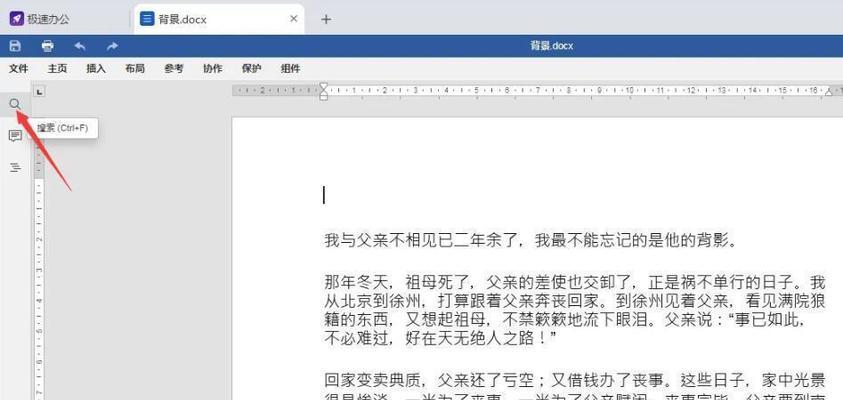The height and width of the screenshot is (400, 843).
Task: Click the right indent marker on the ruler
Action: 828,92
